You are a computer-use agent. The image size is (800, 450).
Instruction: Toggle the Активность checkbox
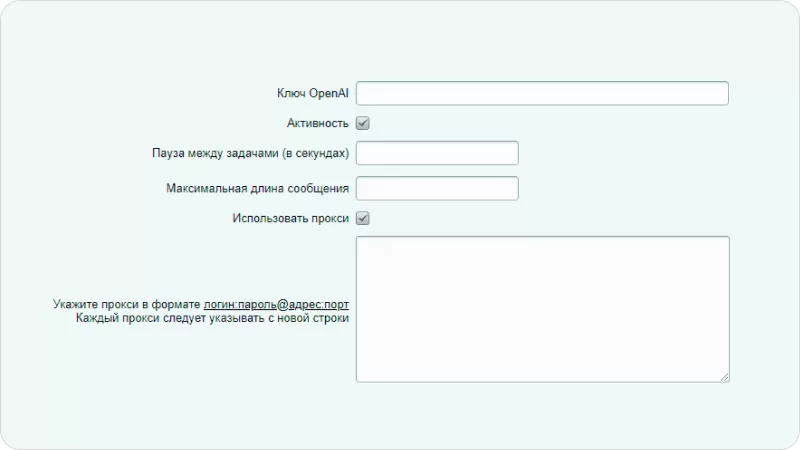363,123
